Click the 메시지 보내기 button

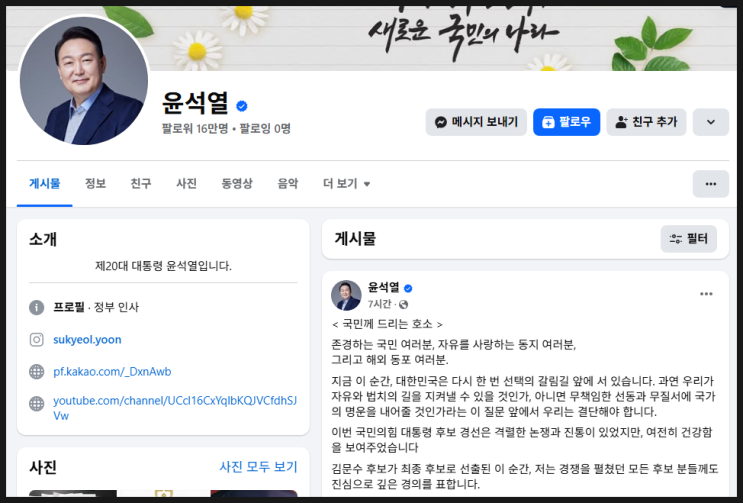click(x=476, y=122)
